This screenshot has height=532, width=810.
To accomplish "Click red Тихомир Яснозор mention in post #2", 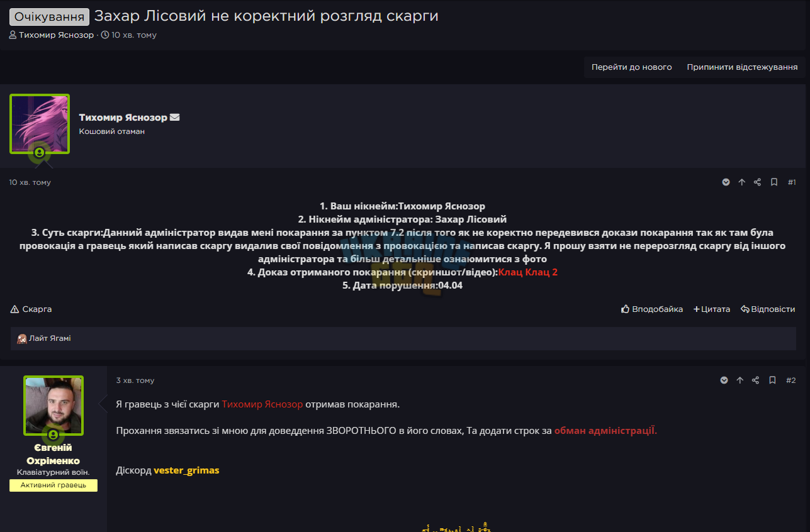I will (262, 404).
